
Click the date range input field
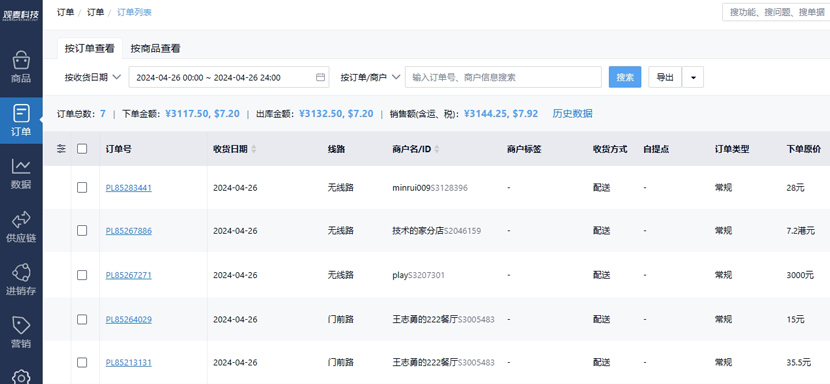(229, 77)
